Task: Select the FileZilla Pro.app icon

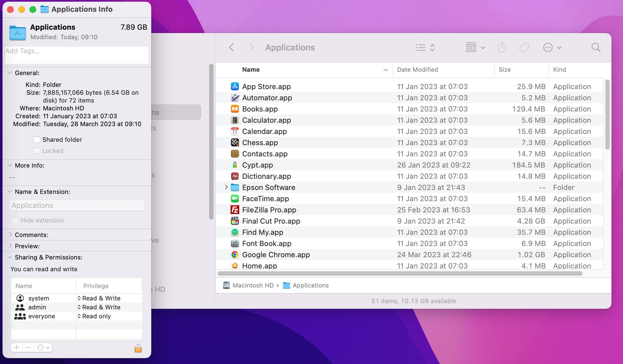Action: pyautogui.click(x=235, y=210)
